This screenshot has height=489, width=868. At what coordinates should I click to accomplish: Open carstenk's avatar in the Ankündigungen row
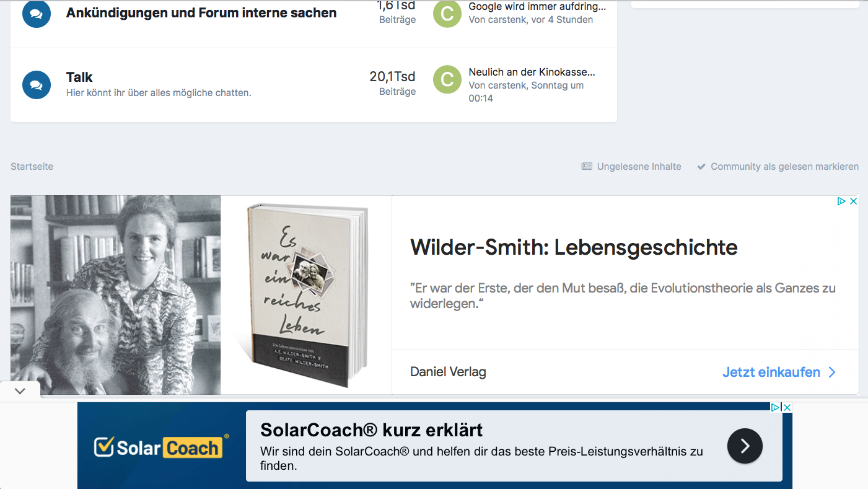tap(447, 13)
